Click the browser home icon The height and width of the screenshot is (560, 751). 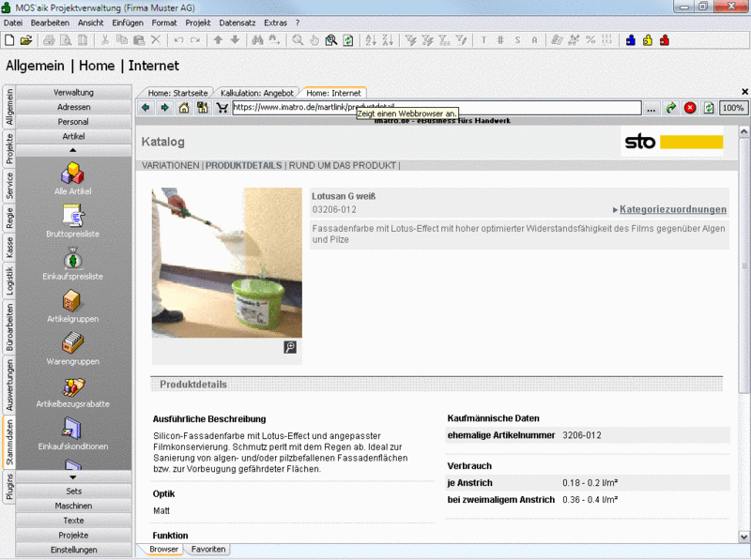184,108
